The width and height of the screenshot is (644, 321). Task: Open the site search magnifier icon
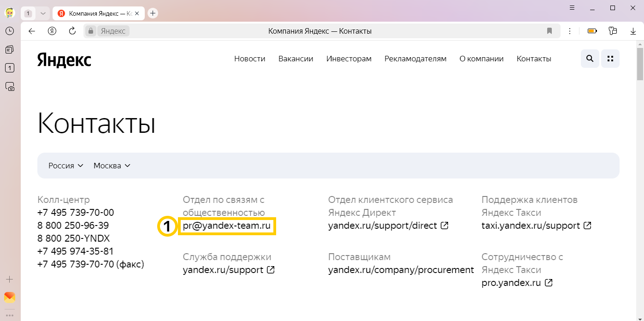(590, 59)
